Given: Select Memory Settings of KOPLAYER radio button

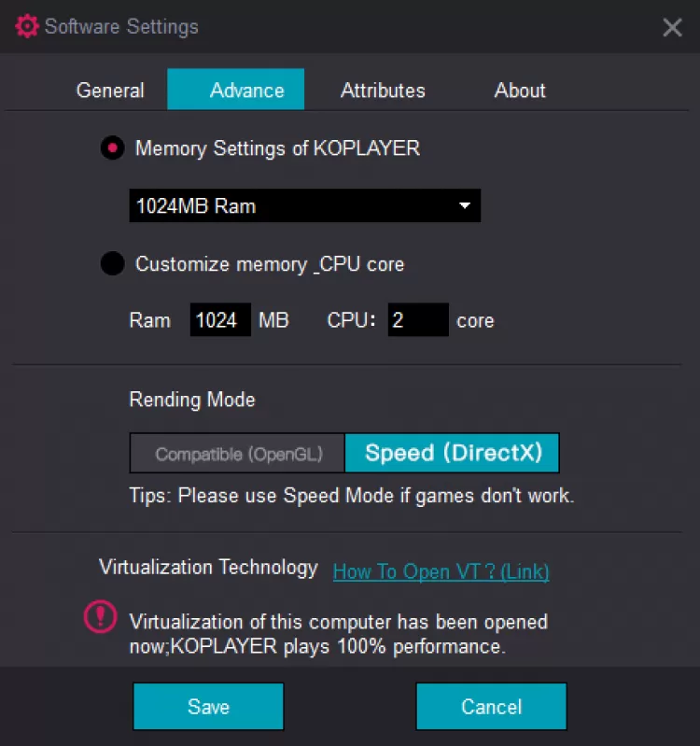Looking at the screenshot, I should pyautogui.click(x=113, y=148).
